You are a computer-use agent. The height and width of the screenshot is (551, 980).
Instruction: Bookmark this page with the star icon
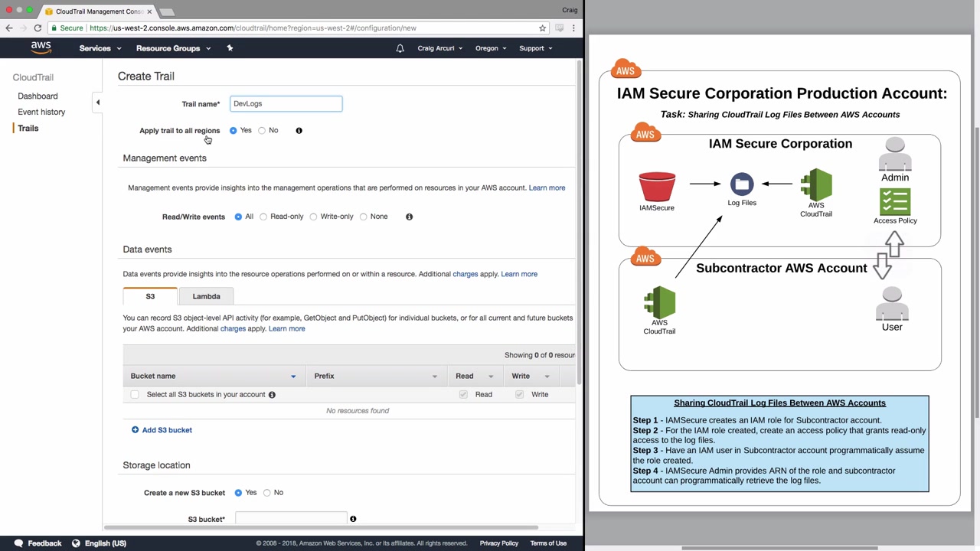coord(543,28)
